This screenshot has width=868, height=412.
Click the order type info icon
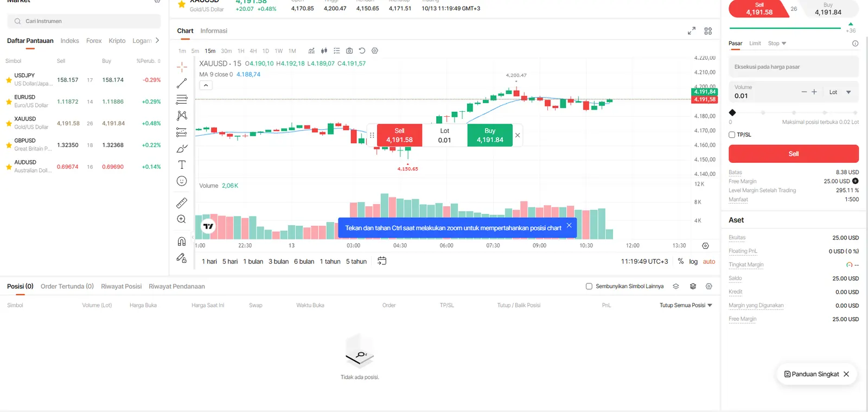point(855,43)
